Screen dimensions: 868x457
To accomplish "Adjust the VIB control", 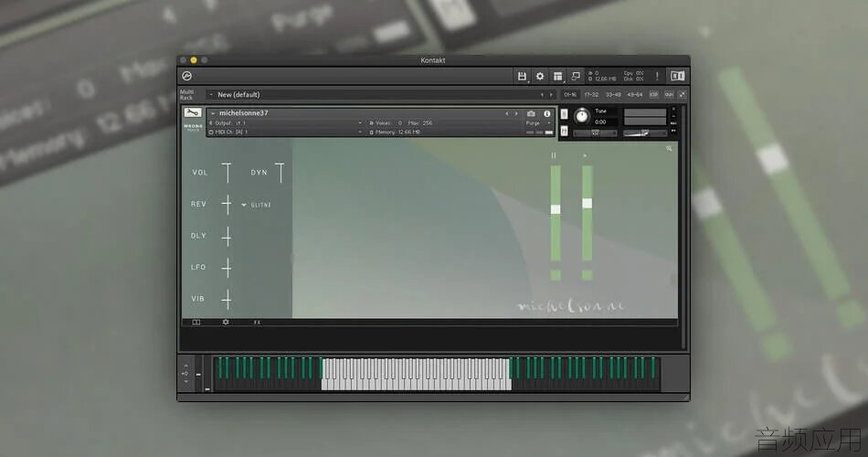I will point(227,299).
